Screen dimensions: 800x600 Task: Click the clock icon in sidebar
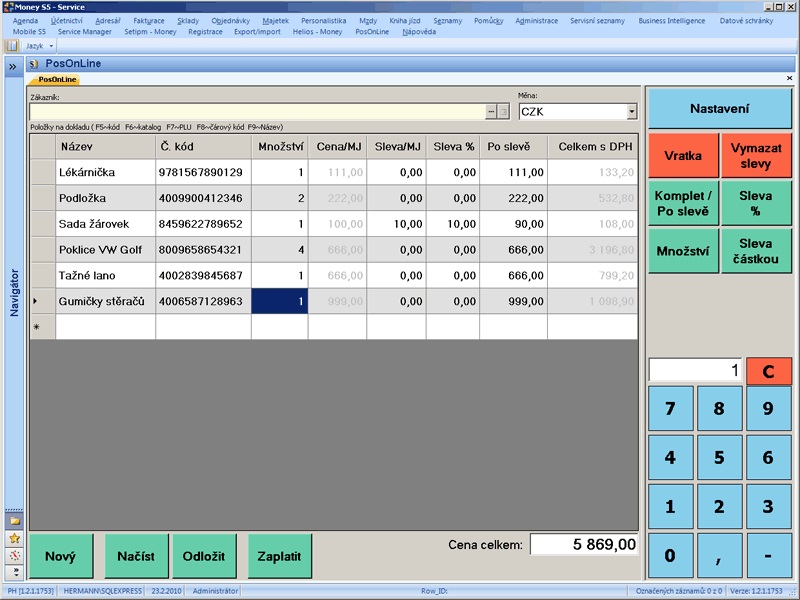click(15, 555)
